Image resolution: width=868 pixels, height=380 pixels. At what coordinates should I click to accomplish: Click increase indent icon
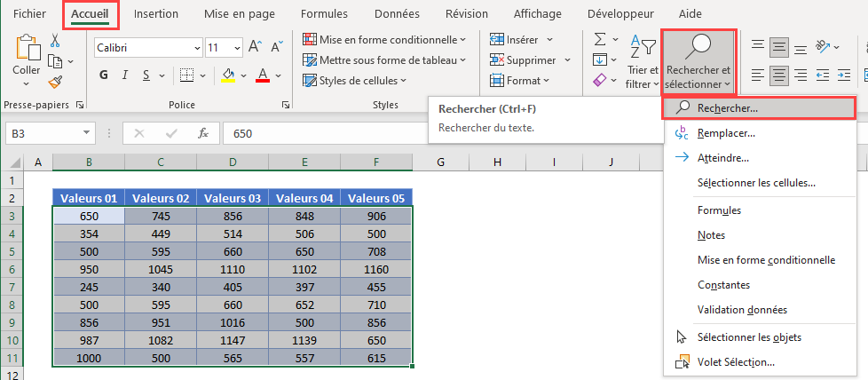coord(844,75)
